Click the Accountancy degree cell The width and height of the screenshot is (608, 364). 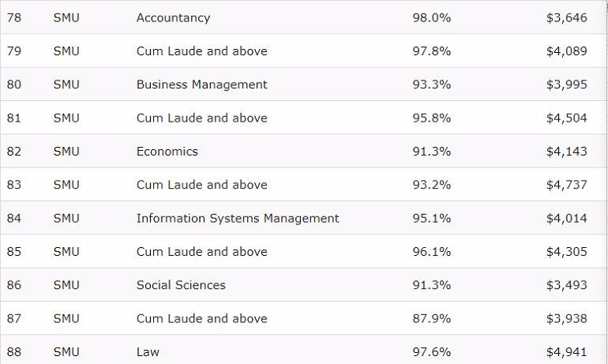(173, 17)
